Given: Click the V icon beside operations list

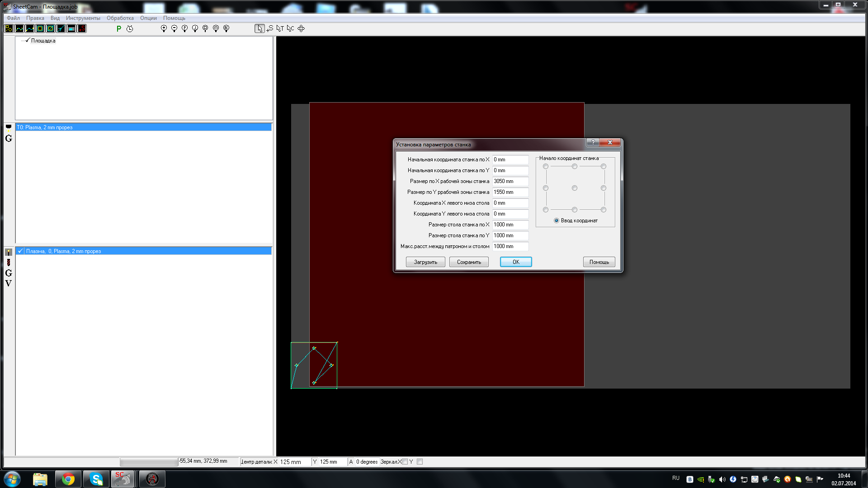Looking at the screenshot, I should pos(9,283).
